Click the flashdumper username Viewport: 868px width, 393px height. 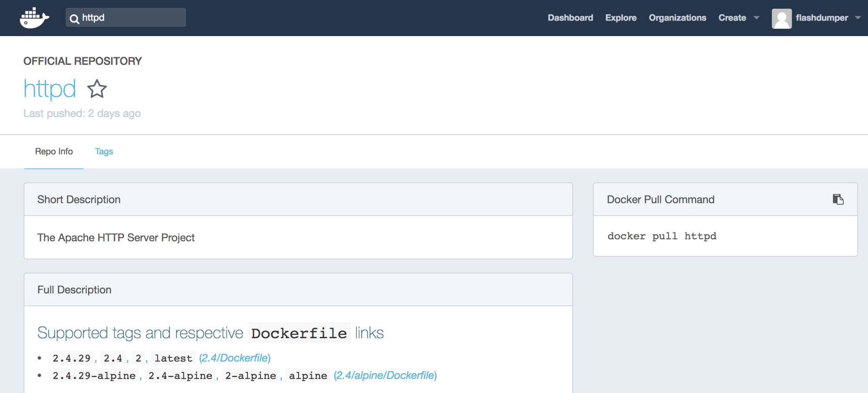tap(822, 18)
